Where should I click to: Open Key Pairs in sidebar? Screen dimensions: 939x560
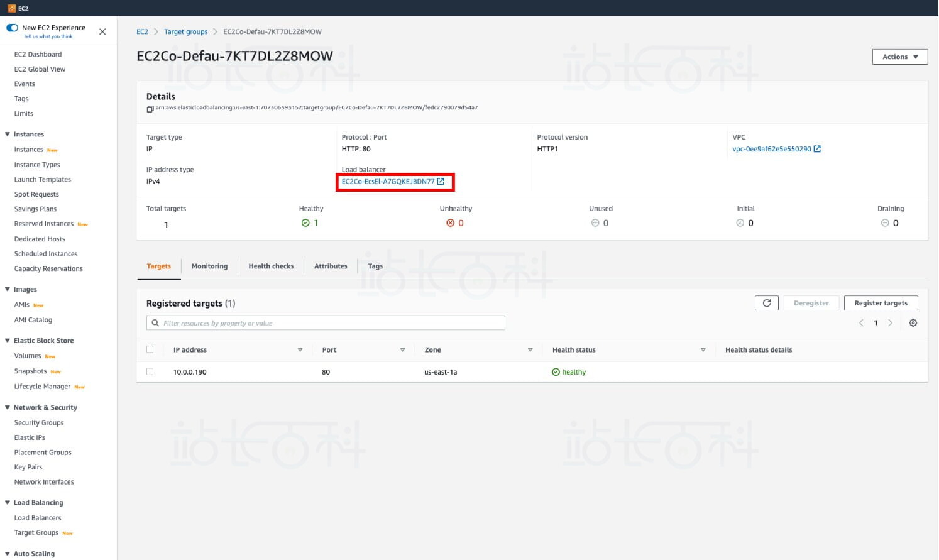tap(28, 467)
